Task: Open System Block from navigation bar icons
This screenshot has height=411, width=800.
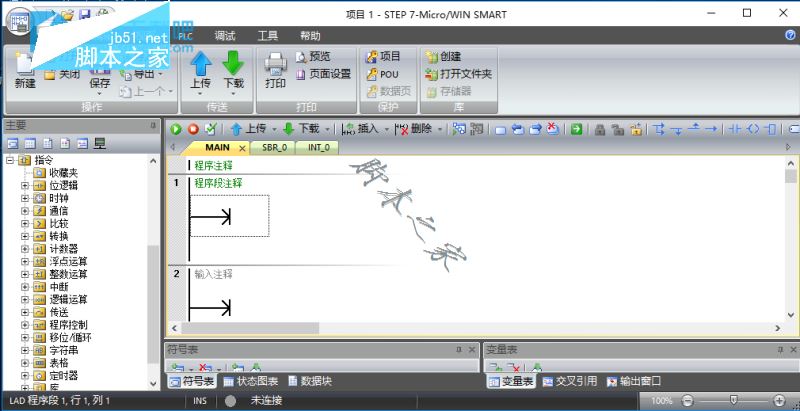Action: [x=65, y=144]
